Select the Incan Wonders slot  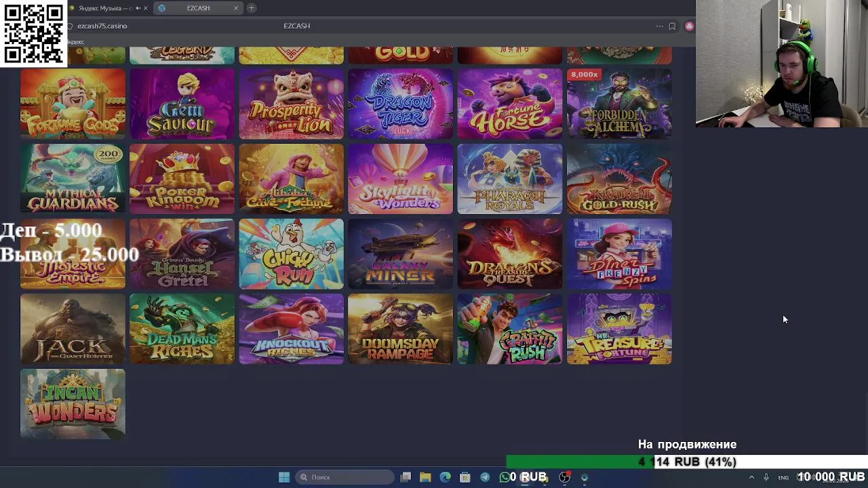73,404
